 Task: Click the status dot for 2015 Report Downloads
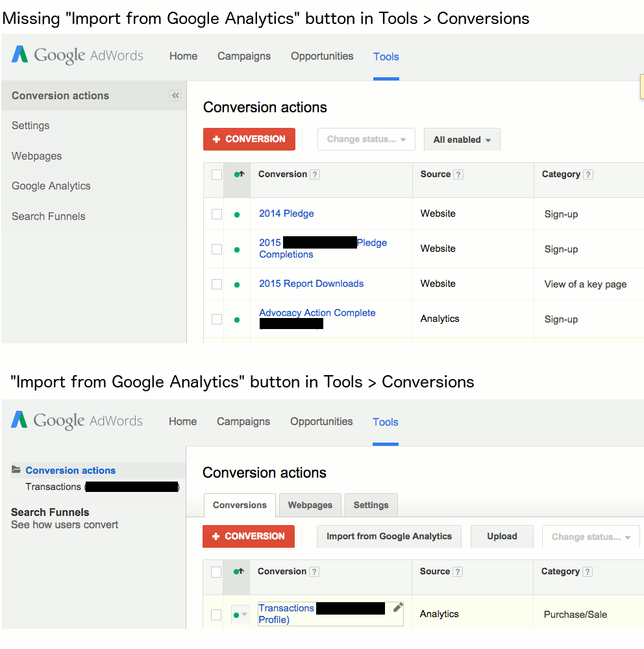[237, 285]
